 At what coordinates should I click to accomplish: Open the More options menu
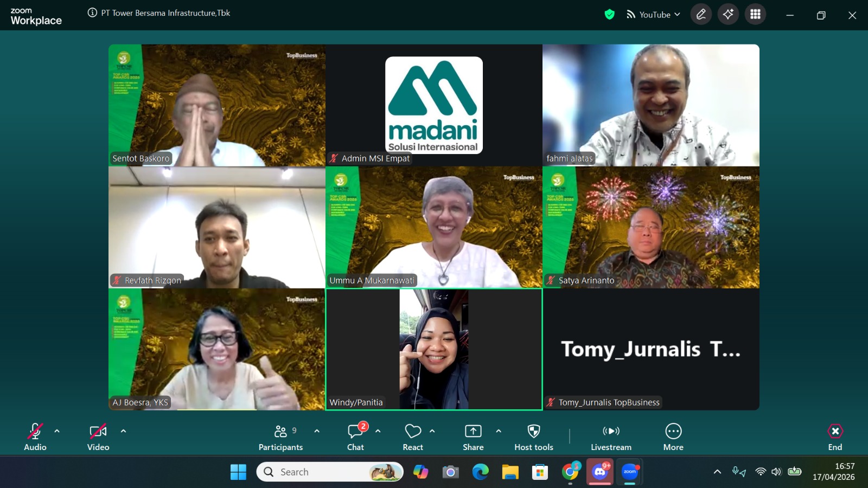point(673,437)
